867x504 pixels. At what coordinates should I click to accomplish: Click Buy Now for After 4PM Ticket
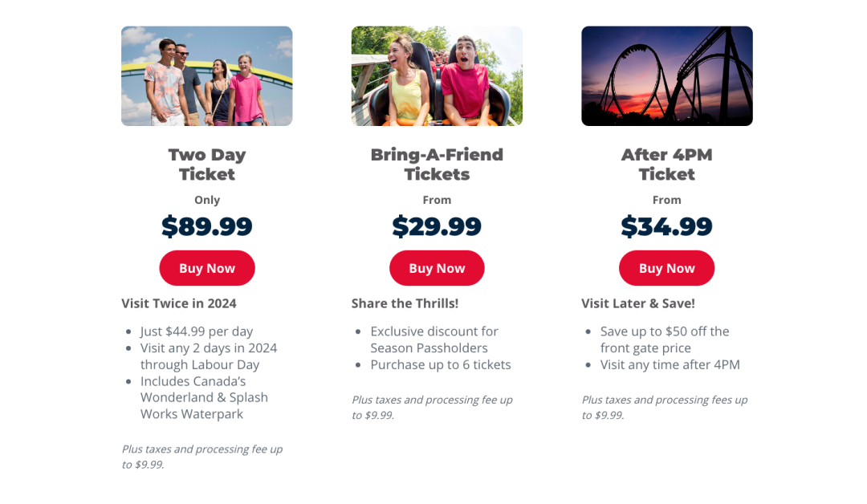[x=667, y=268]
